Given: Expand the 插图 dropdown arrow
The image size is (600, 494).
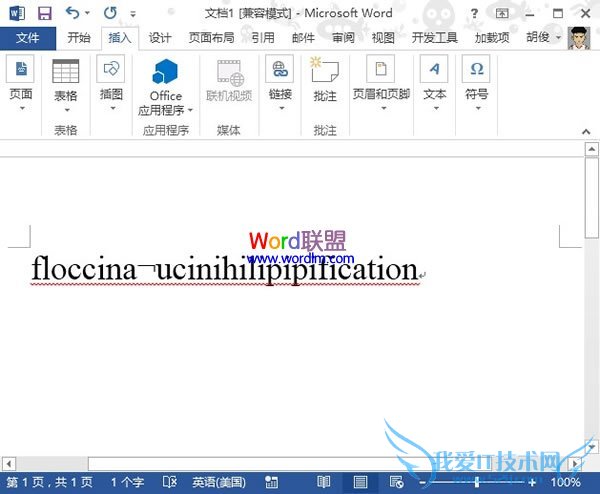Looking at the screenshot, I should 112,108.
